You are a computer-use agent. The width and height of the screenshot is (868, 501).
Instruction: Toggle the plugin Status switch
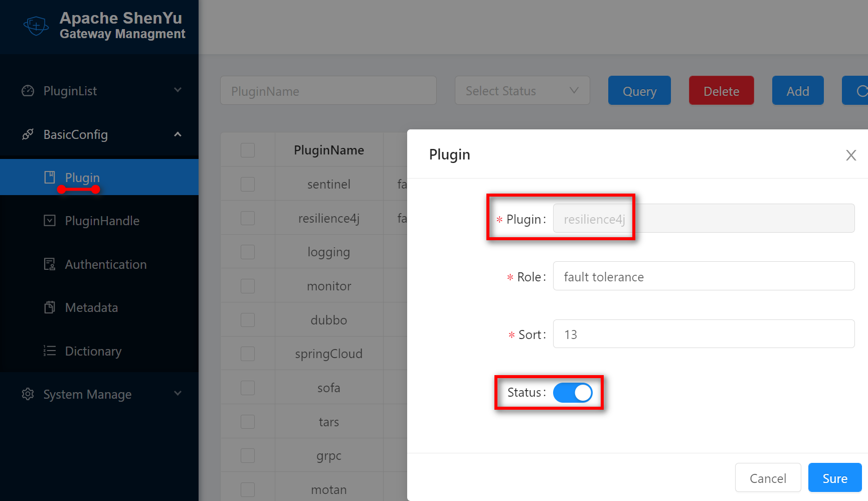(x=573, y=393)
